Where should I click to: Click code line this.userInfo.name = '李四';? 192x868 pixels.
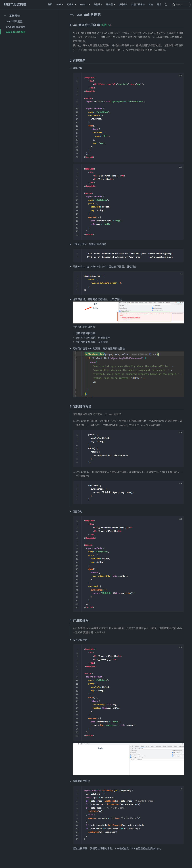[106, 221]
